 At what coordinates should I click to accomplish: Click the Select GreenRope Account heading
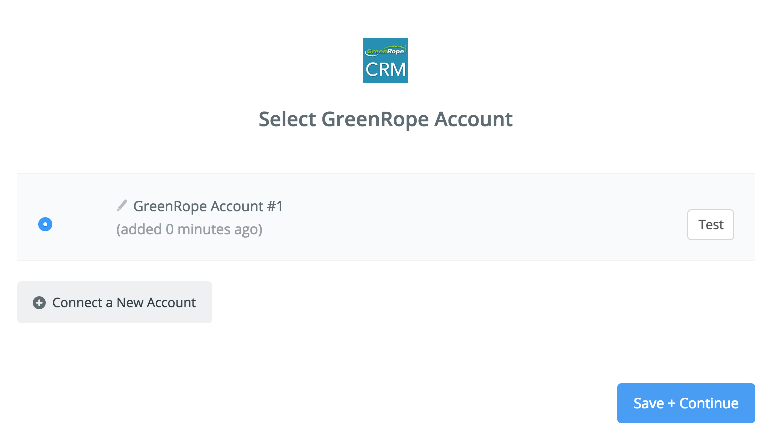(386, 119)
